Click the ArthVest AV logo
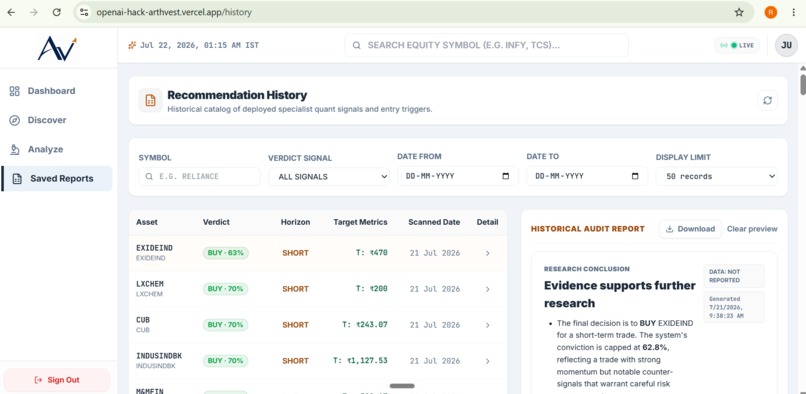The image size is (806, 394). point(57,49)
